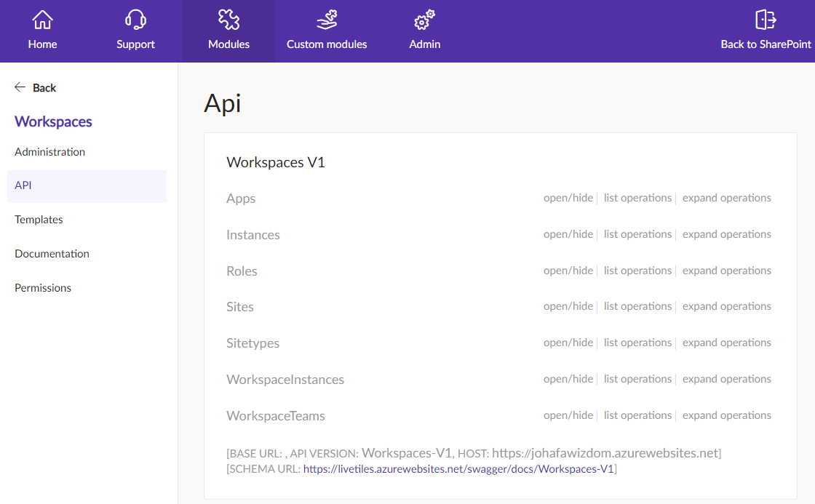815x504 pixels.
Task: Click the Sitetypes API section heading
Action: point(253,343)
